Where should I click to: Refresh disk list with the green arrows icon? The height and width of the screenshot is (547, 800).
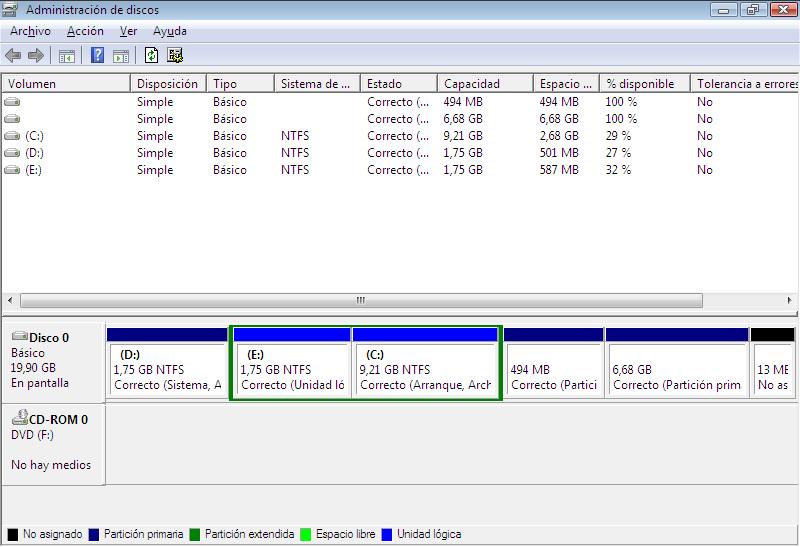(152, 56)
